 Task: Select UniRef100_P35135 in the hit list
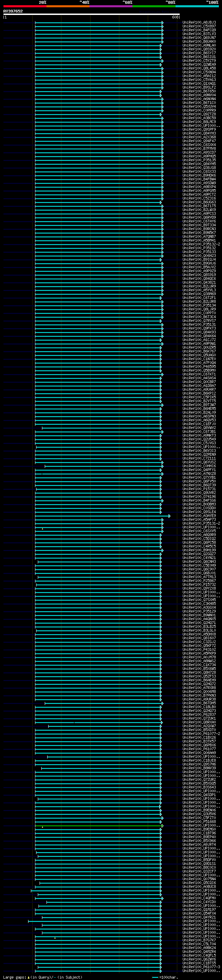(199, 160)
